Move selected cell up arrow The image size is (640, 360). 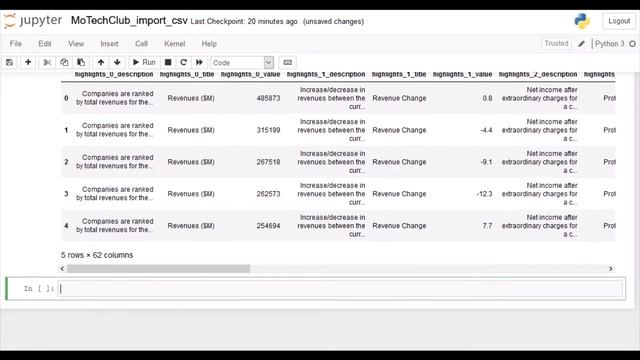pos(101,62)
